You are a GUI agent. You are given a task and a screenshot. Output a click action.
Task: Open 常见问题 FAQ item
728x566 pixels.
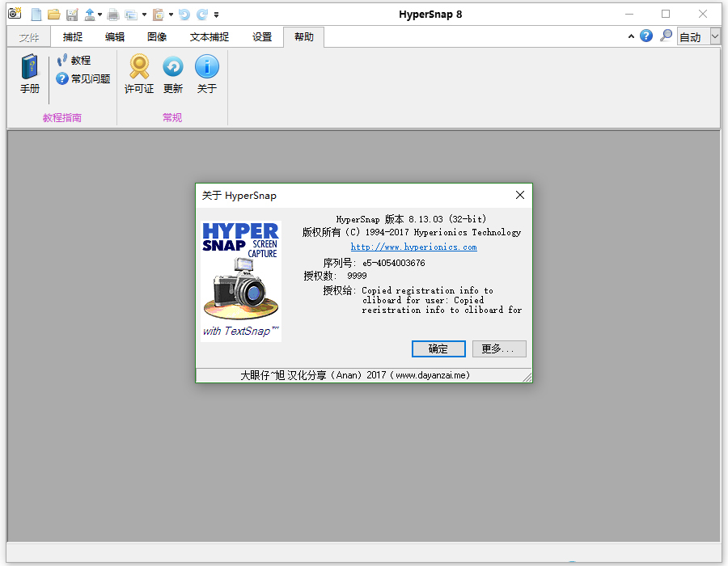tap(83, 78)
